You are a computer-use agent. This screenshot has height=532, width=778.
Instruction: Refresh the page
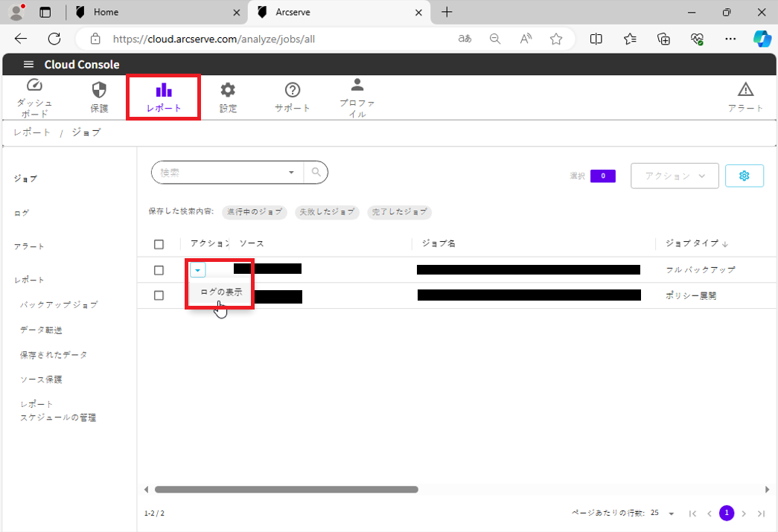point(54,39)
